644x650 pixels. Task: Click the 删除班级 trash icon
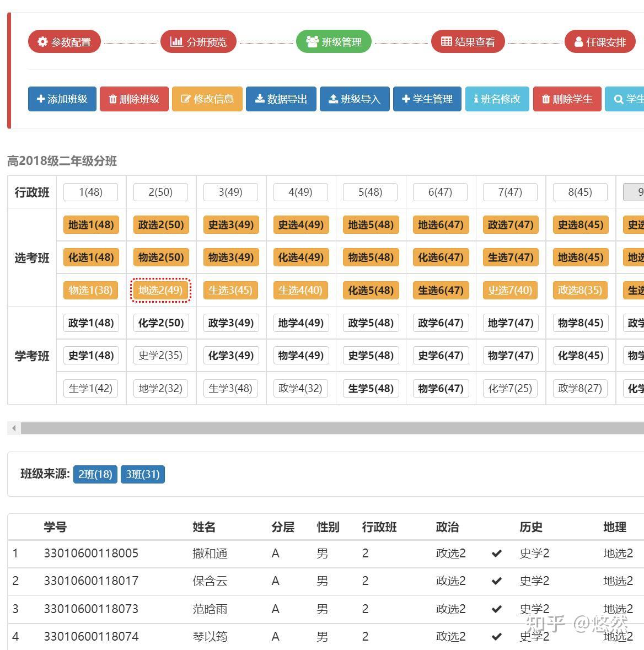(x=112, y=99)
